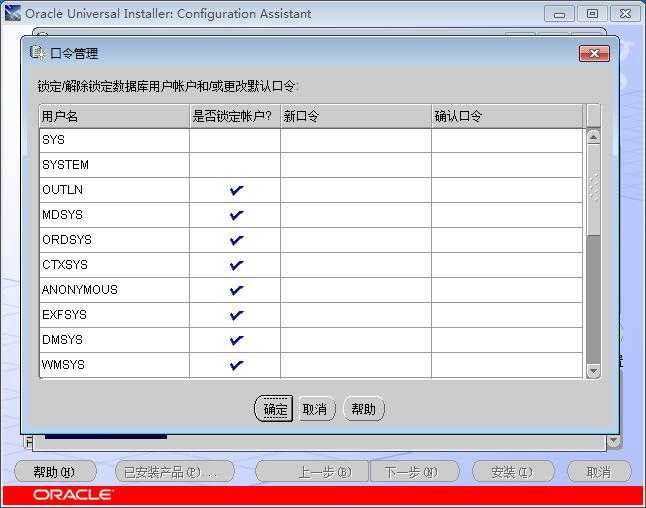Click confirm password field for WMSYS
This screenshot has height=508, width=646.
click(507, 365)
